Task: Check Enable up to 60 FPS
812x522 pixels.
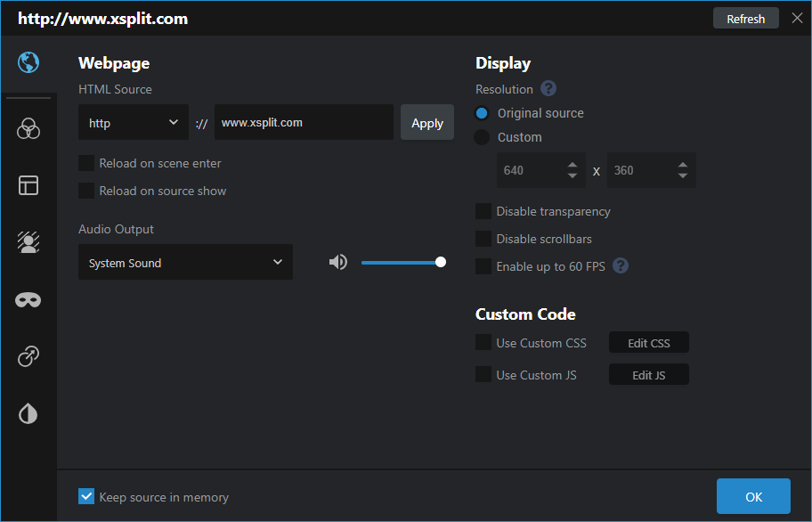Action: tap(483, 266)
